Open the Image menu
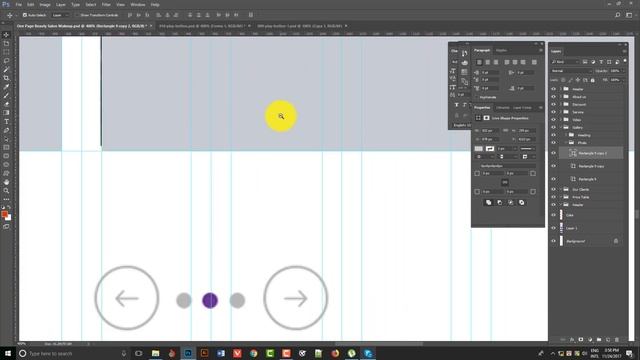This screenshot has width=640, height=360. [x=45, y=4]
